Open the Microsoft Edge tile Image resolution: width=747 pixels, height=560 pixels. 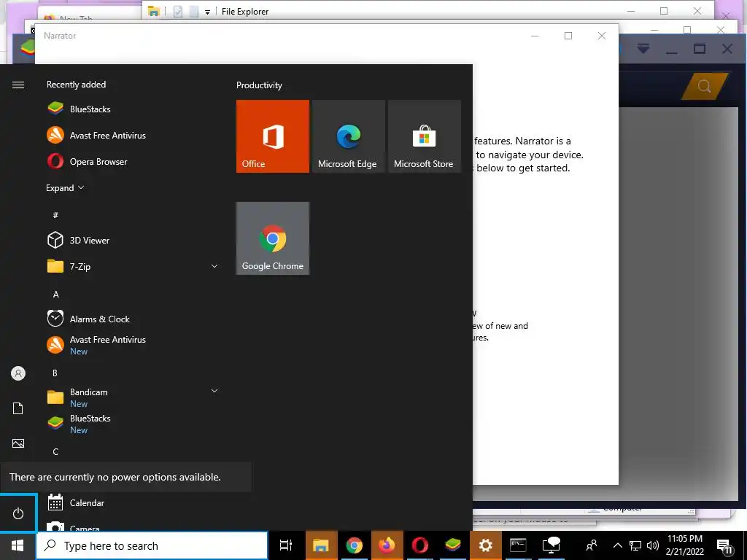click(348, 136)
